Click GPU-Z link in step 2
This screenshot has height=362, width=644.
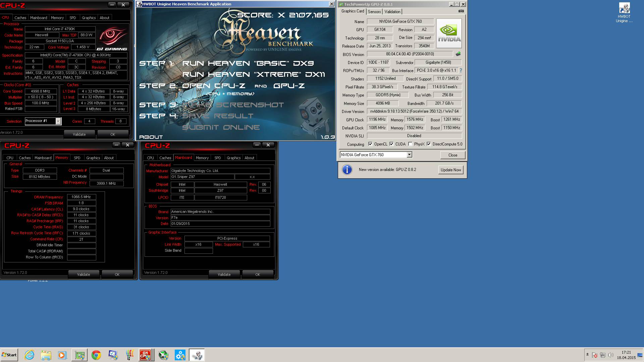(x=289, y=86)
